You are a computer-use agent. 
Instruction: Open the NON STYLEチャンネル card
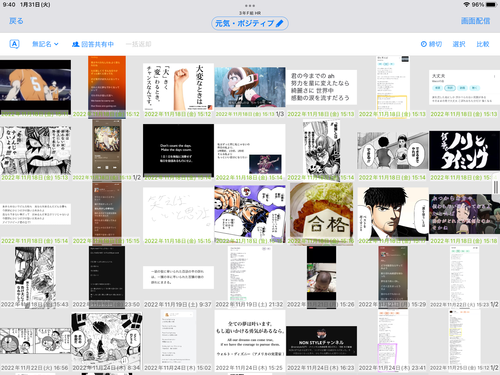321,341
